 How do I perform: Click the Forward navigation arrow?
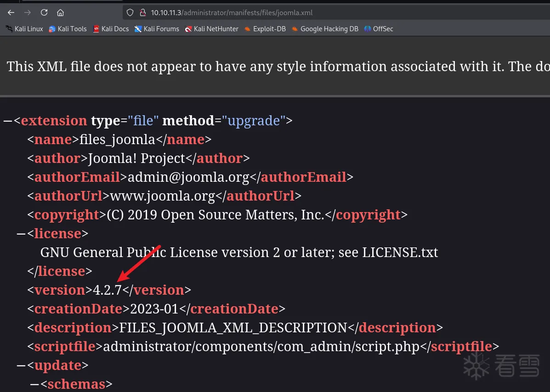(28, 12)
